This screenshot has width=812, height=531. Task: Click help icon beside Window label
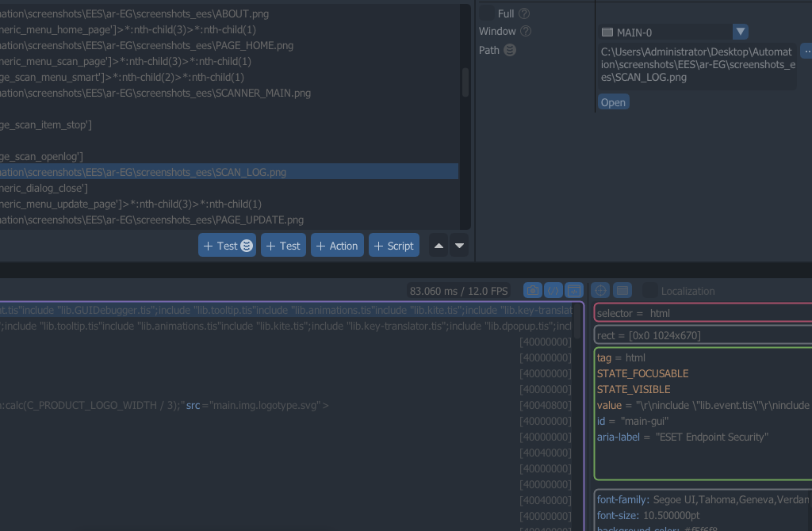[x=526, y=32]
